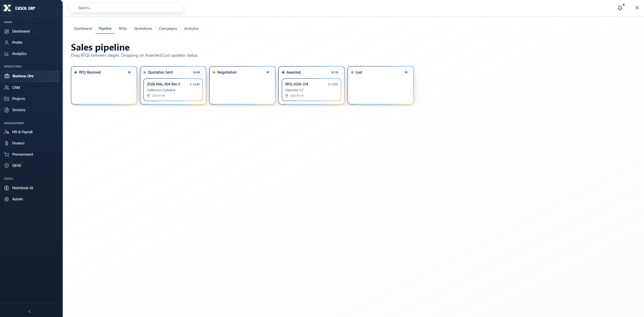
Task: Click the Negotiation $0 badge
Action: click(x=268, y=72)
